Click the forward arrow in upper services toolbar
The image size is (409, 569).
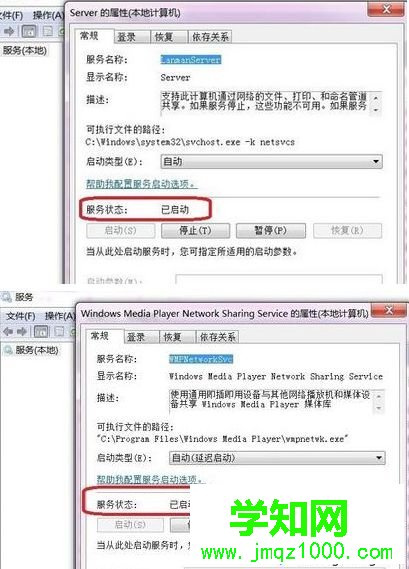[x=9, y=32]
